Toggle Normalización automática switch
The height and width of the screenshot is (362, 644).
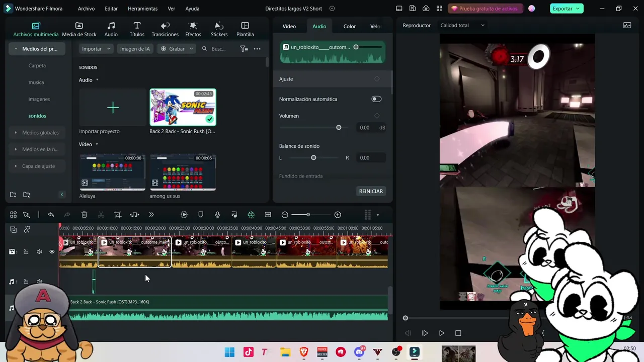pos(376,99)
